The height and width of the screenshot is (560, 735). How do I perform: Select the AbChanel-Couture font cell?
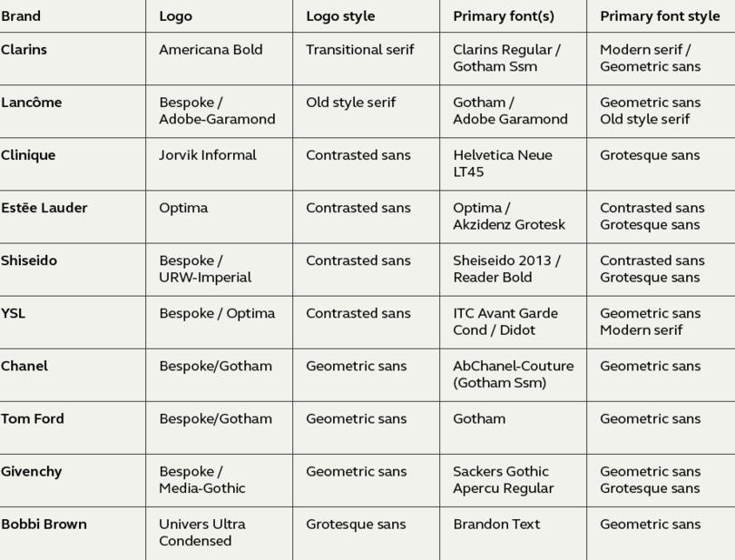513,375
